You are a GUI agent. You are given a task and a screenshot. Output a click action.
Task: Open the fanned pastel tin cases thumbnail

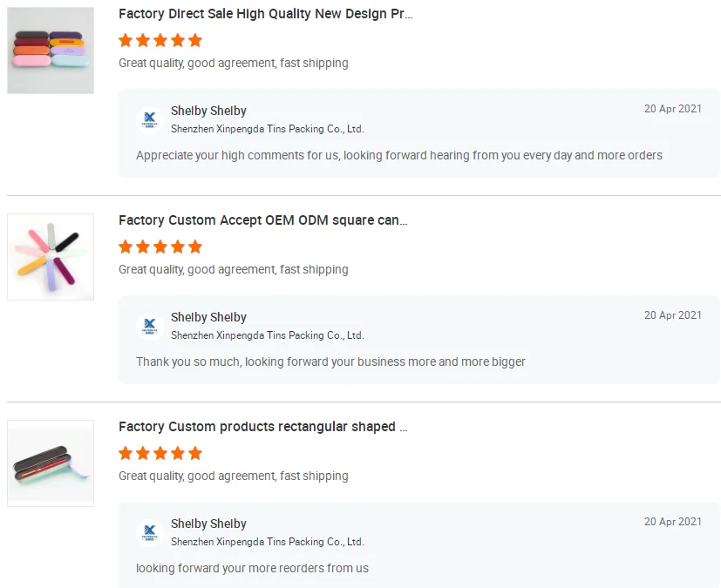(x=51, y=257)
